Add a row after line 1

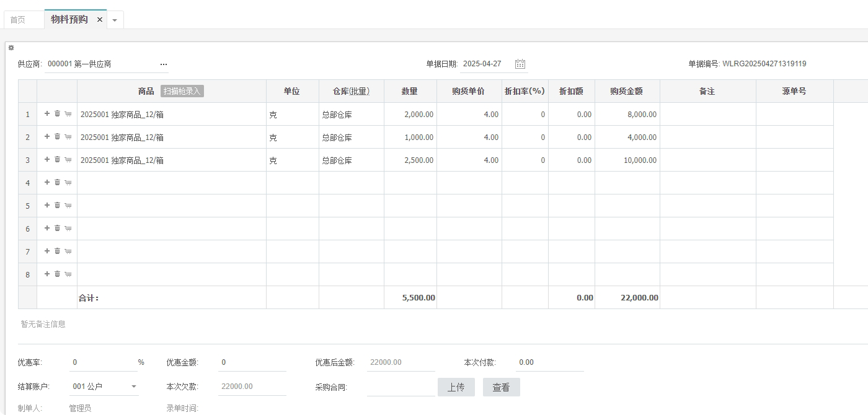47,113
